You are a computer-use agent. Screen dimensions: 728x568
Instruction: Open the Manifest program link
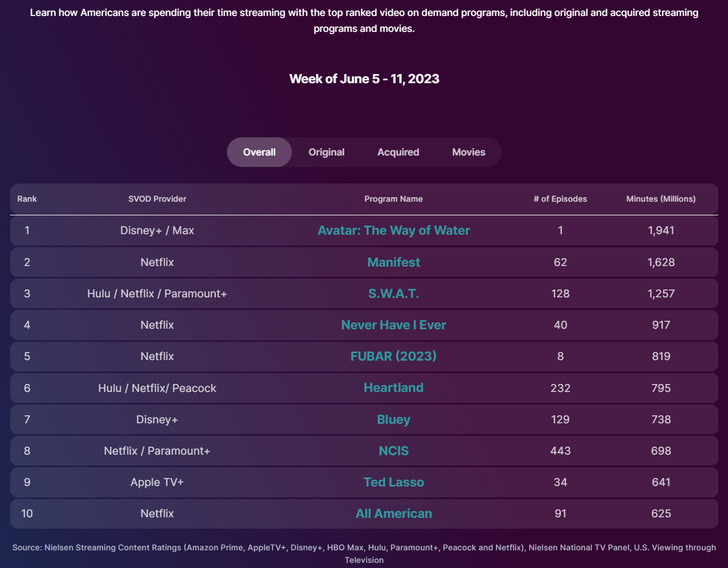point(393,262)
